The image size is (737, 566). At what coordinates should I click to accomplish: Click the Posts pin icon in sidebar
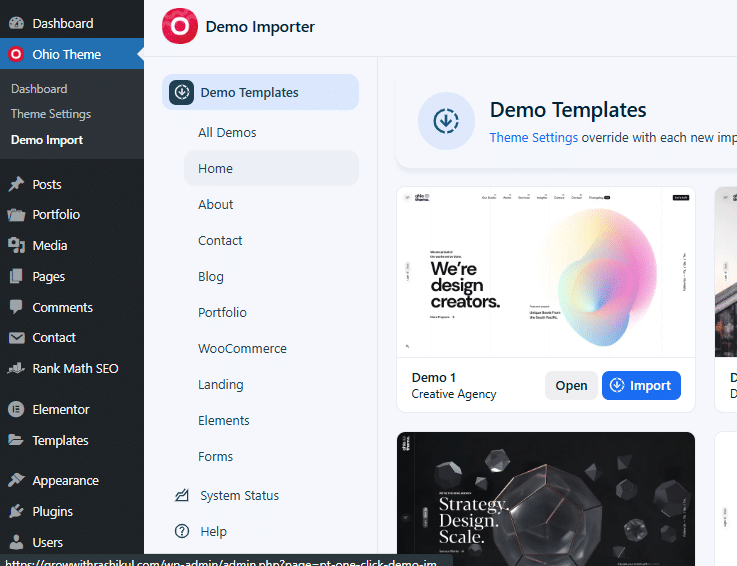(16, 184)
